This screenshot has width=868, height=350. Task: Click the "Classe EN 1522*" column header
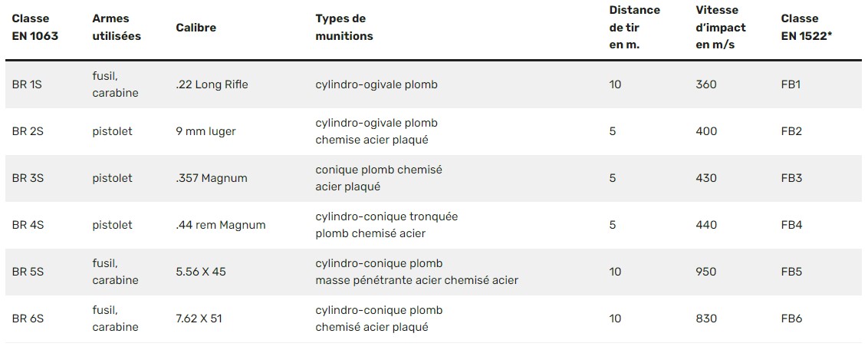pyautogui.click(x=808, y=27)
